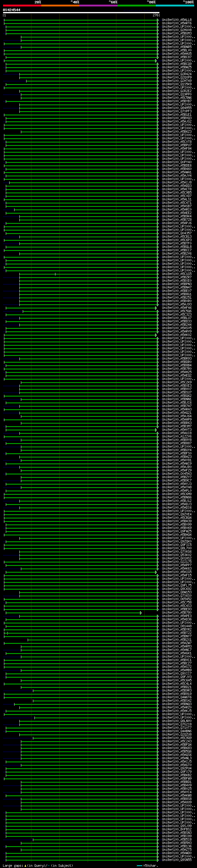Screen dimensions: 197x868
Task: Click the UniRef100_A5BJ12 entry
Action: tap(177, 501)
